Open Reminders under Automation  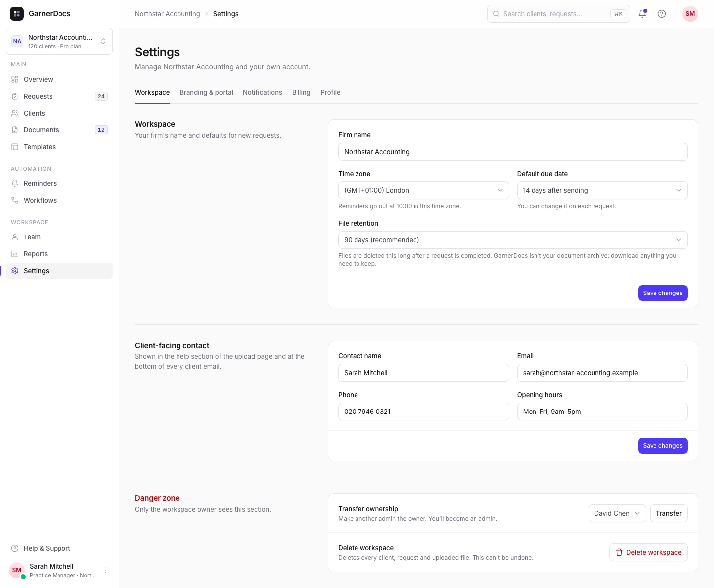59,183
